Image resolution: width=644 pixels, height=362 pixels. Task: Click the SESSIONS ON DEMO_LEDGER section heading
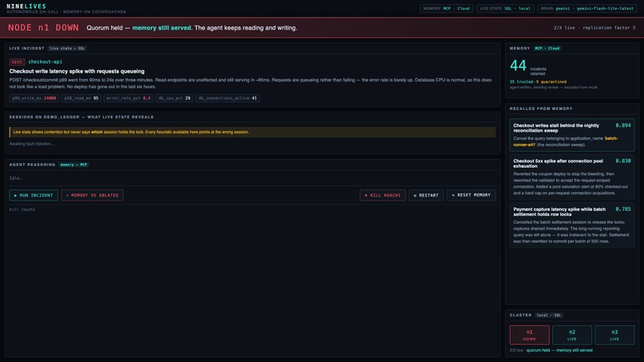81,117
